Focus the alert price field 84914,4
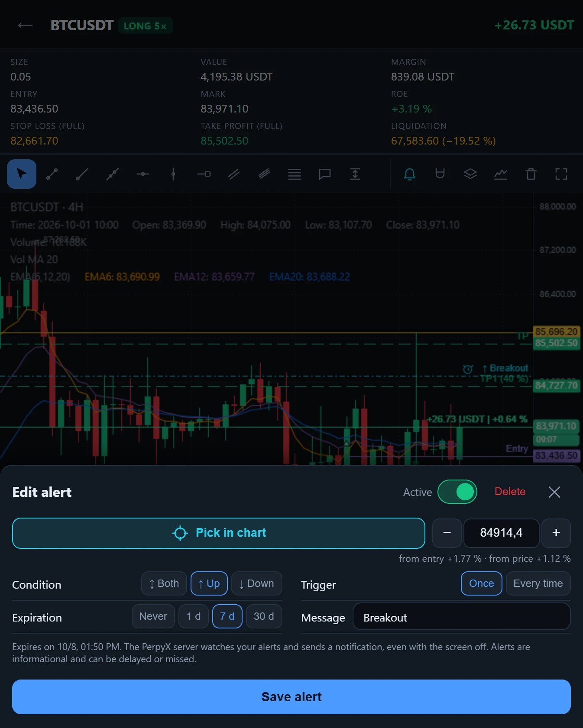Image resolution: width=583 pixels, height=728 pixels. [x=502, y=533]
